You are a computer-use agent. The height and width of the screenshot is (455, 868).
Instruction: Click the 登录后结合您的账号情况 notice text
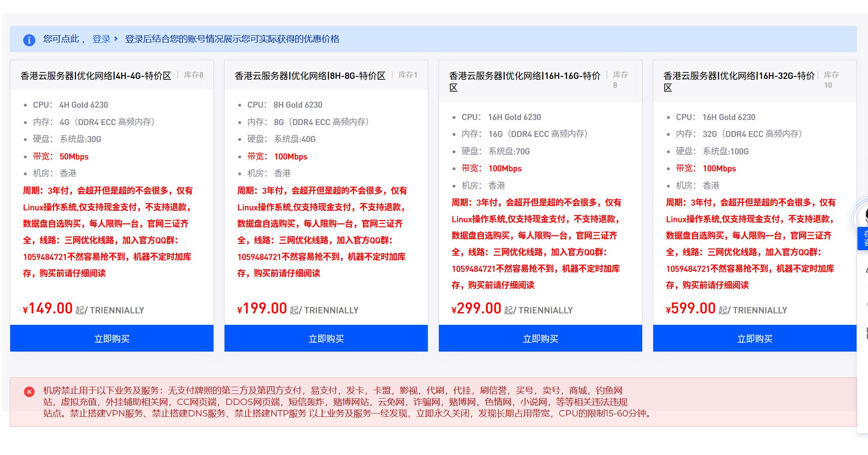tap(232, 39)
